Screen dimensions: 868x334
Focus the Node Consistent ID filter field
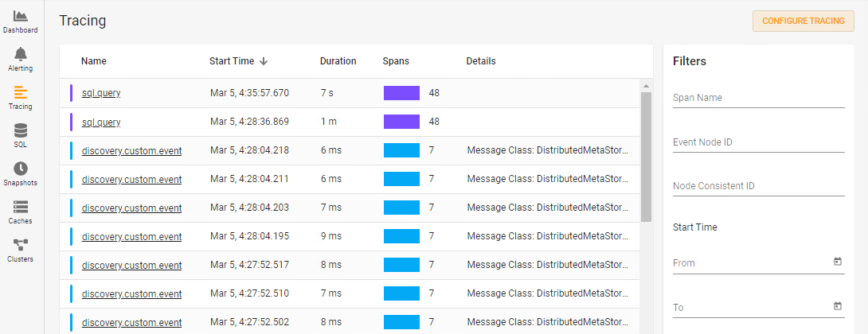click(758, 186)
